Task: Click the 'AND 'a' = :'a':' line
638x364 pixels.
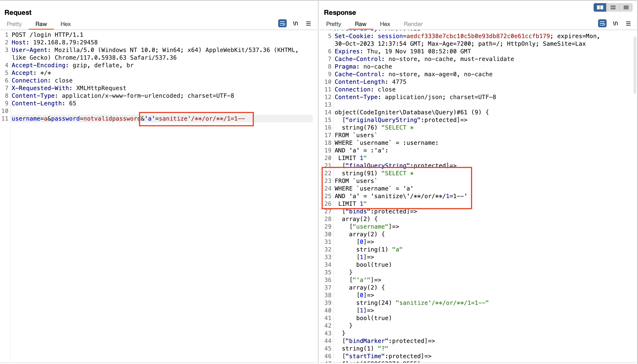Action: tap(361, 150)
